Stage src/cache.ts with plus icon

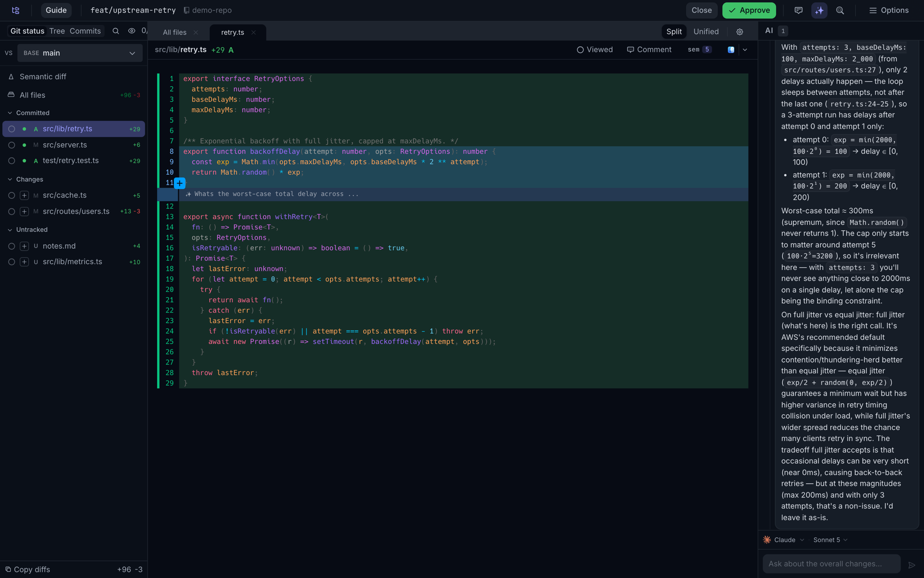(x=24, y=196)
